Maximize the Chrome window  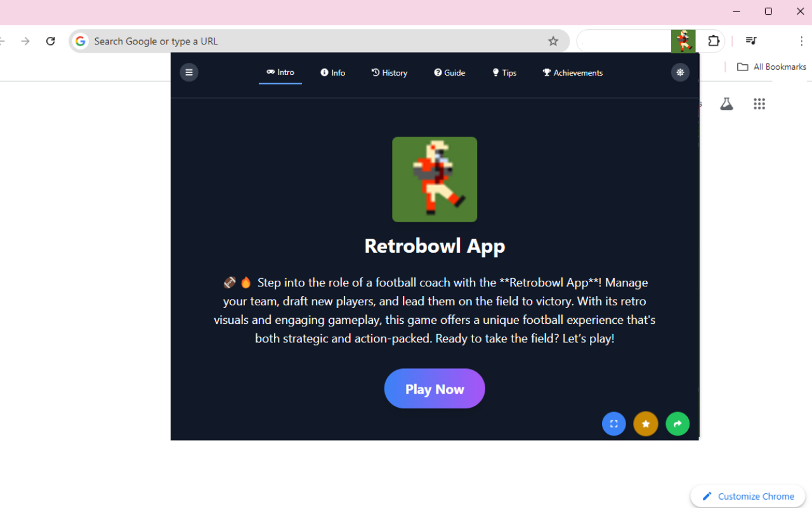[x=768, y=11]
